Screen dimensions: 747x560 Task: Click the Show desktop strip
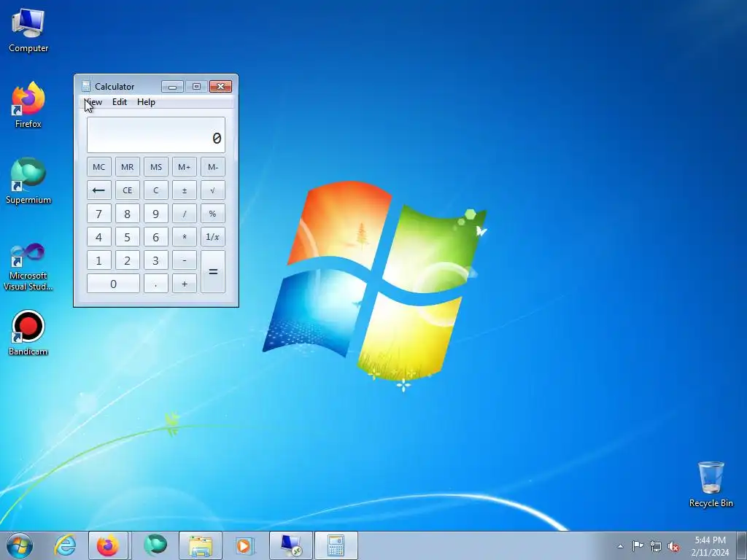click(742, 545)
